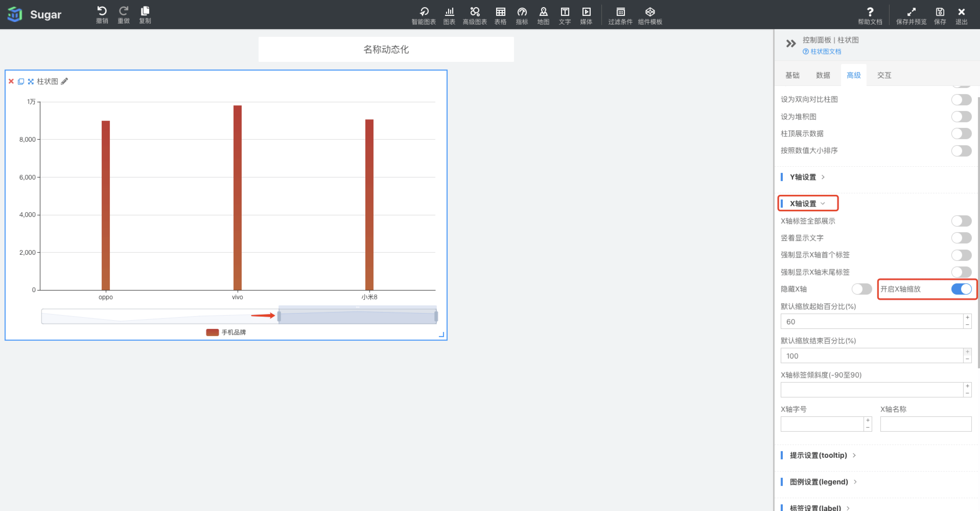Disable the 开启X轴缩放 toggle
The image size is (980, 511).
pyautogui.click(x=961, y=289)
